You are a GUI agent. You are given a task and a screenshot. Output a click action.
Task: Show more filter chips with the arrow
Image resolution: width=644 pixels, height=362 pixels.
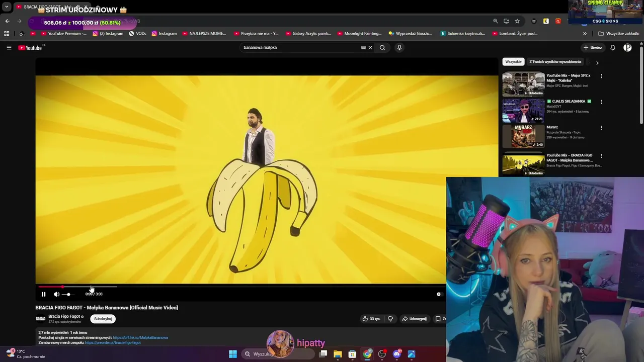coord(597,63)
